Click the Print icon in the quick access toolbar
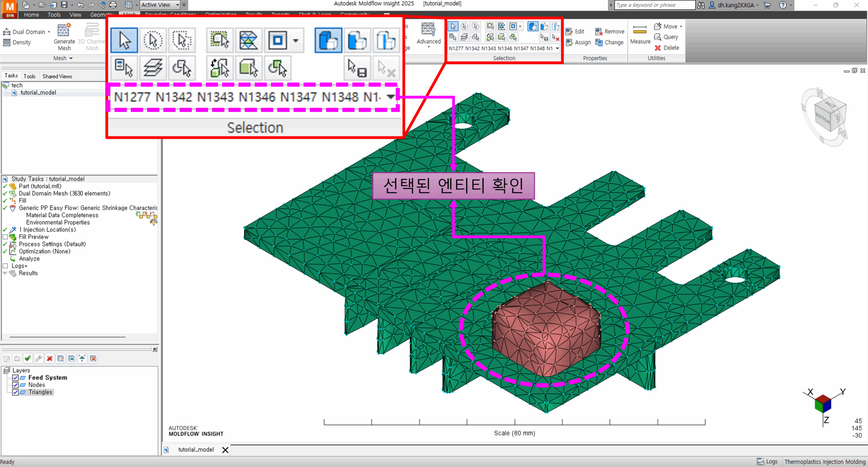The height and width of the screenshot is (467, 868). (113, 5)
